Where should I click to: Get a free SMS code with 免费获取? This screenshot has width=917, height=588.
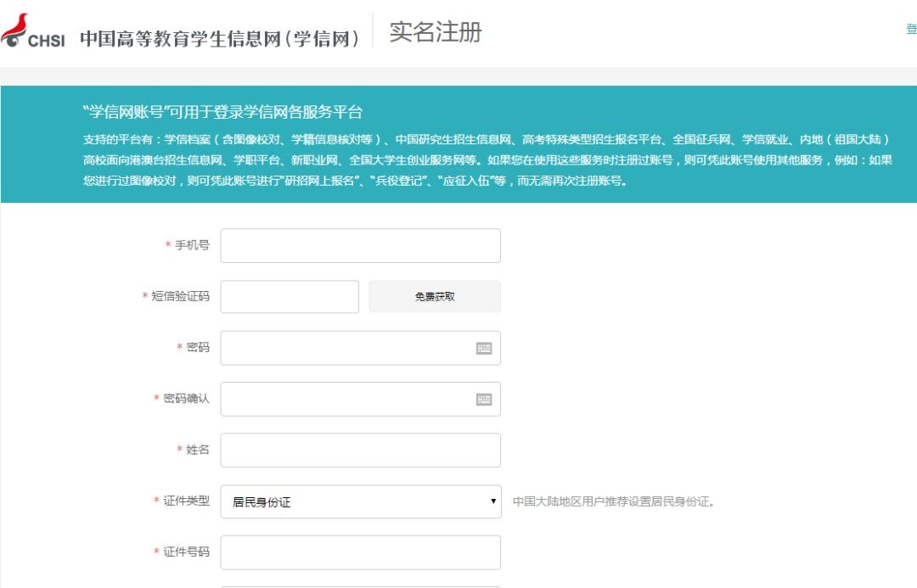pyautogui.click(x=435, y=296)
